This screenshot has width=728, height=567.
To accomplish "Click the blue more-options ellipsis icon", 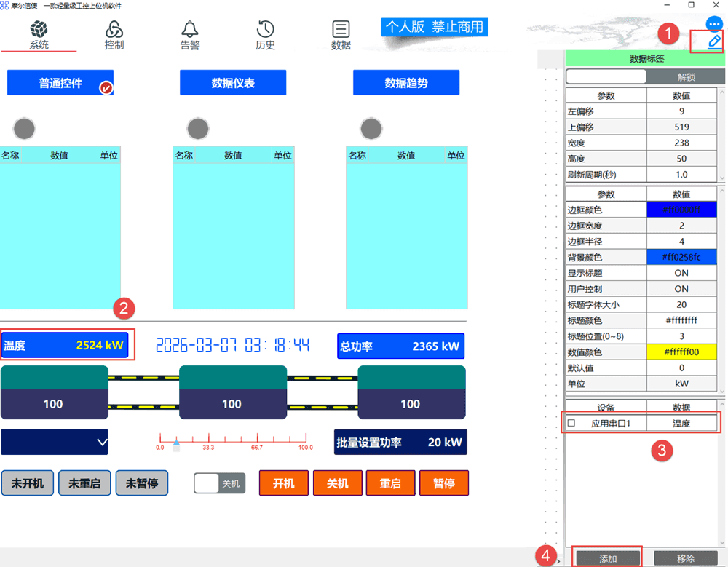I will [x=714, y=24].
